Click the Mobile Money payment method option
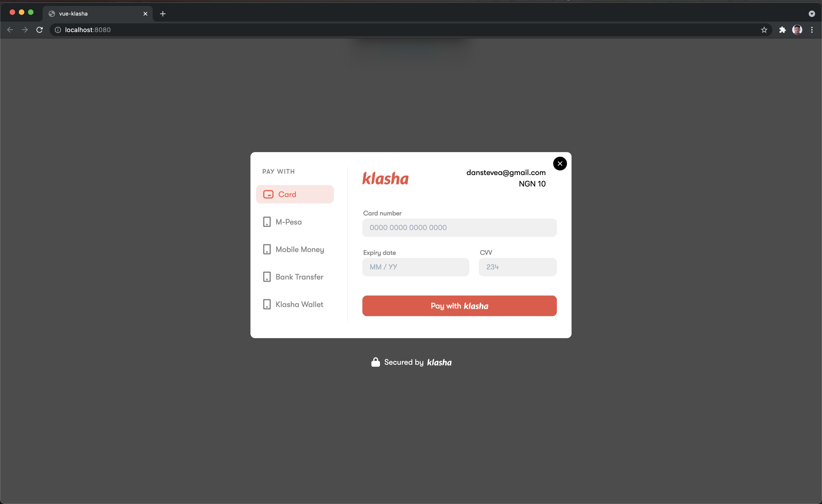Image resolution: width=822 pixels, height=504 pixels. pyautogui.click(x=294, y=249)
